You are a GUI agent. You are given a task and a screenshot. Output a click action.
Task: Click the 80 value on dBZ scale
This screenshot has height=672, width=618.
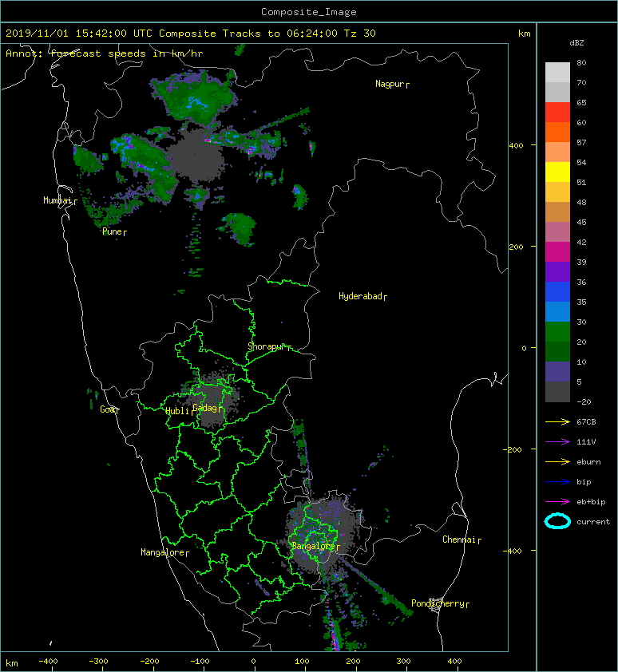tap(581, 62)
